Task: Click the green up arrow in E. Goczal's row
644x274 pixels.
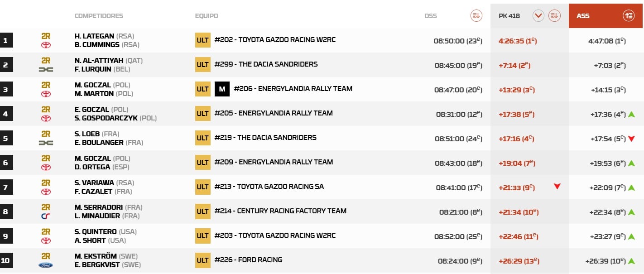Action: point(632,114)
